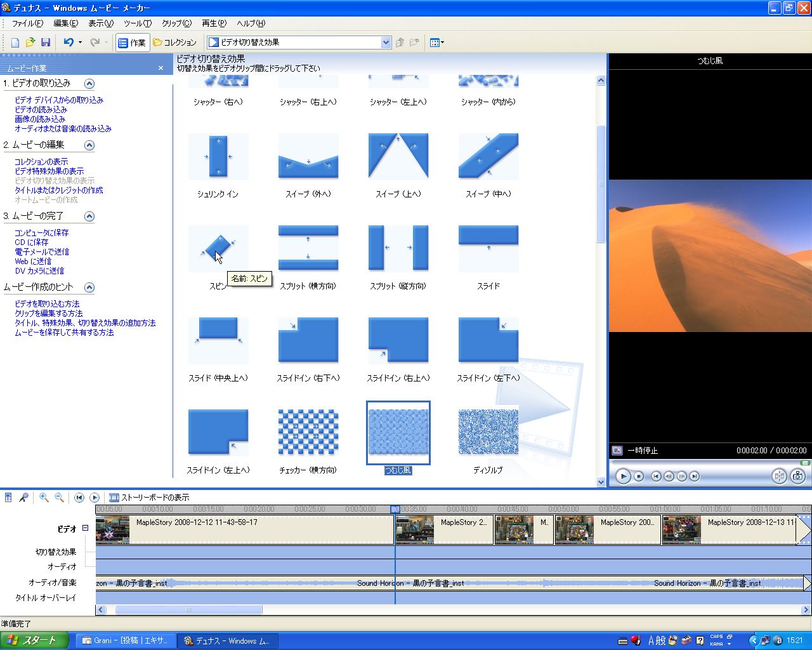The height and width of the screenshot is (650, 812).
Task: Jump back in the preview monitor
Action: point(657,476)
